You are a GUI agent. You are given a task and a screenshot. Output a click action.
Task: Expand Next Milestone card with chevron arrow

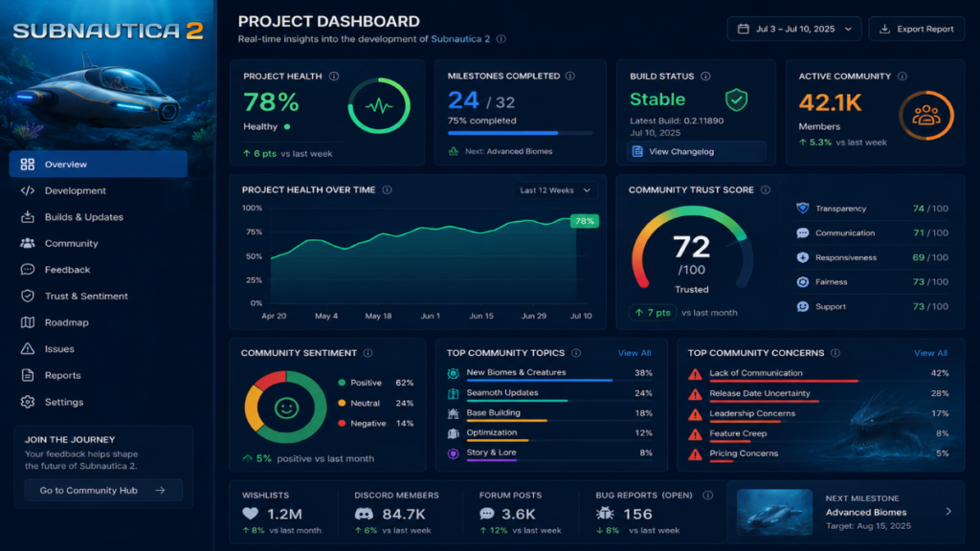click(x=948, y=511)
